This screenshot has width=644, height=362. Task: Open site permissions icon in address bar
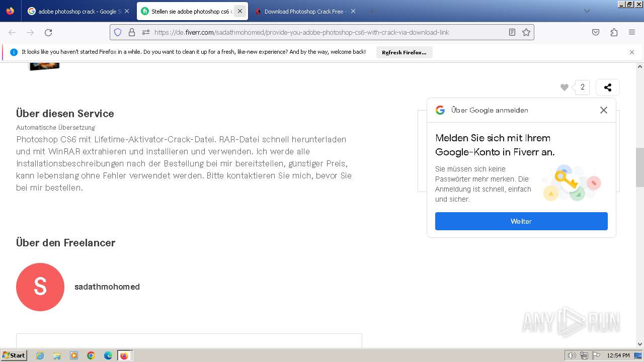pyautogui.click(x=146, y=32)
